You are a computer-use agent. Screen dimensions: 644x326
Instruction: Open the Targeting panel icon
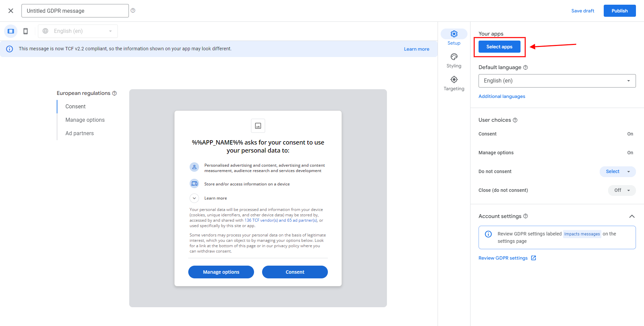pos(454,79)
